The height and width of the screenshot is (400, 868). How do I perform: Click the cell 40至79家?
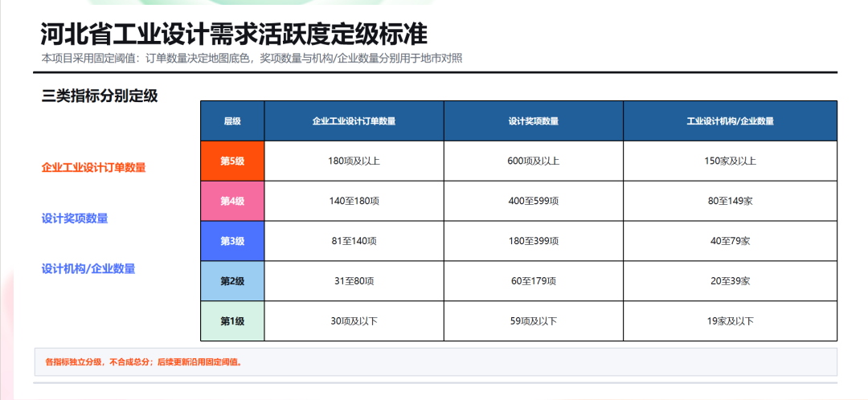(730, 241)
